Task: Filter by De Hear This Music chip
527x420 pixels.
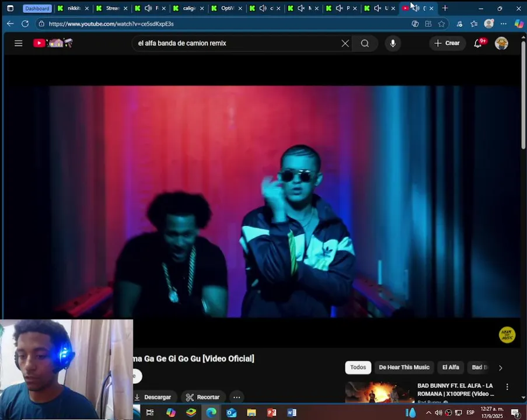Action: pos(404,367)
